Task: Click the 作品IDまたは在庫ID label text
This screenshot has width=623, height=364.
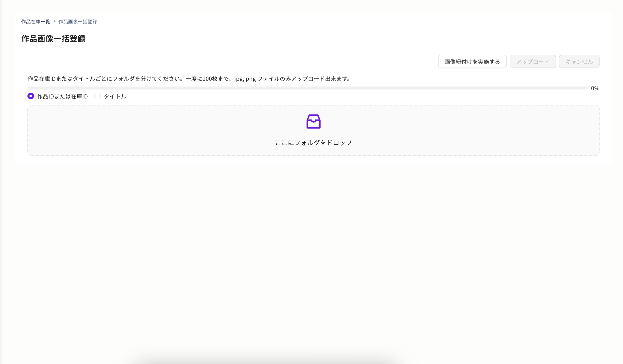Action: point(62,96)
